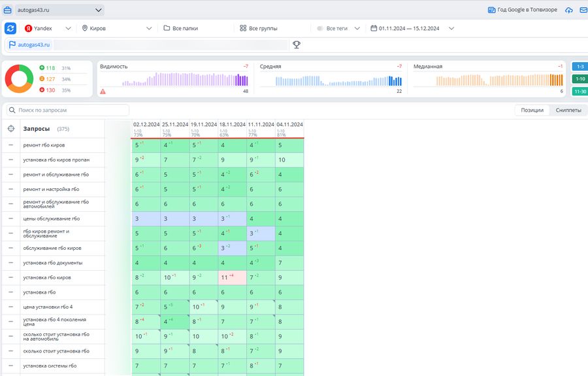Toggle the 1-10 positions range filter

(580, 79)
